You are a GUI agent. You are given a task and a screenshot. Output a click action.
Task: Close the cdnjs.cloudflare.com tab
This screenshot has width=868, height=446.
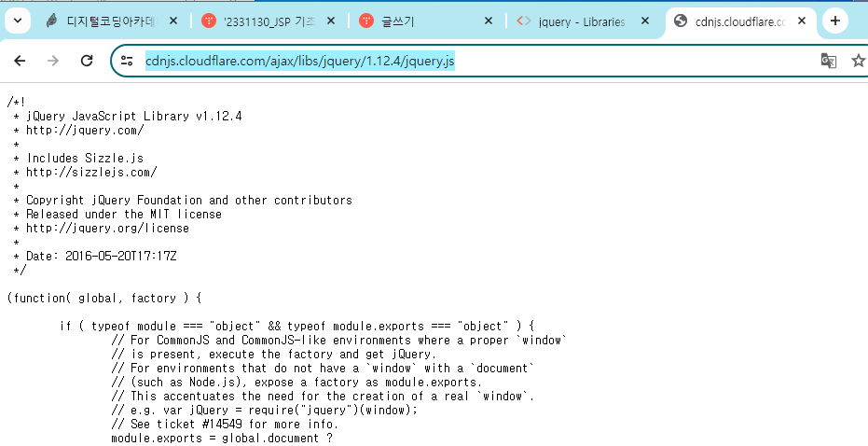[x=802, y=21]
